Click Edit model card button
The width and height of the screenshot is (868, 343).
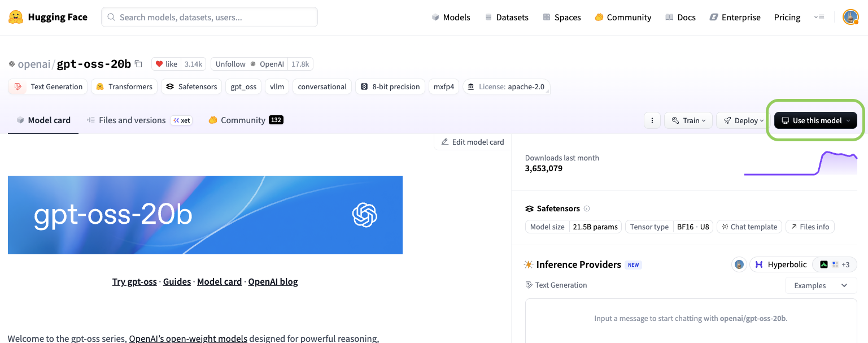pyautogui.click(x=473, y=142)
